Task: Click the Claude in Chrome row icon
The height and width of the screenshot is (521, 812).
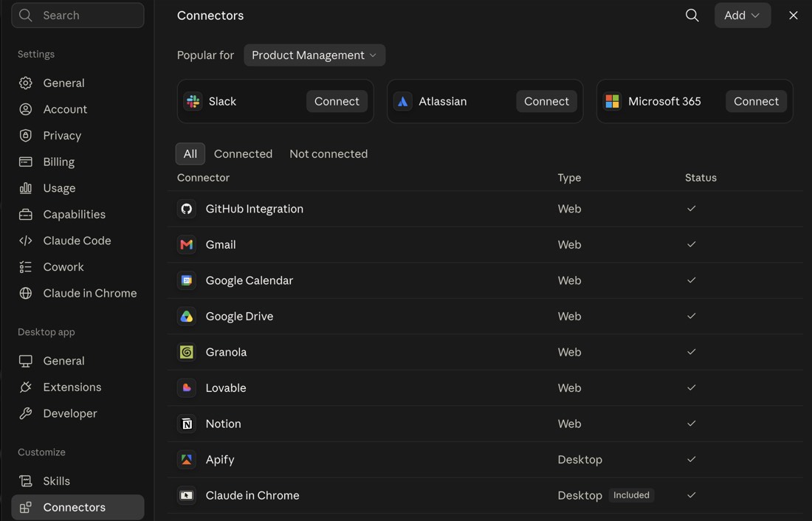Action: pyautogui.click(x=187, y=495)
